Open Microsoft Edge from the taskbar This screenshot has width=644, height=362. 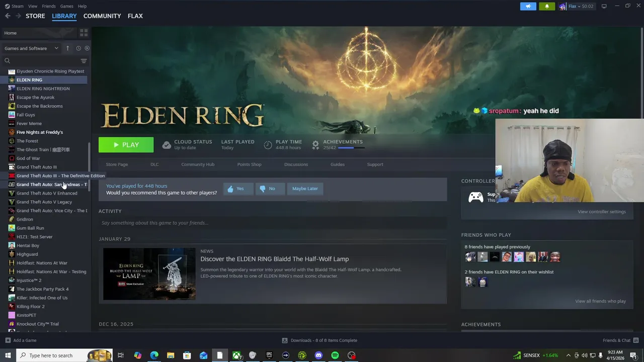pos(154,355)
